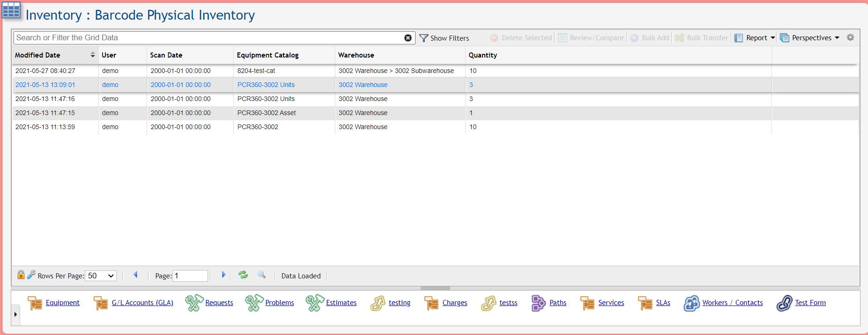The width and height of the screenshot is (868, 335).
Task: Open grid settings gear icon
Action: [x=850, y=37]
